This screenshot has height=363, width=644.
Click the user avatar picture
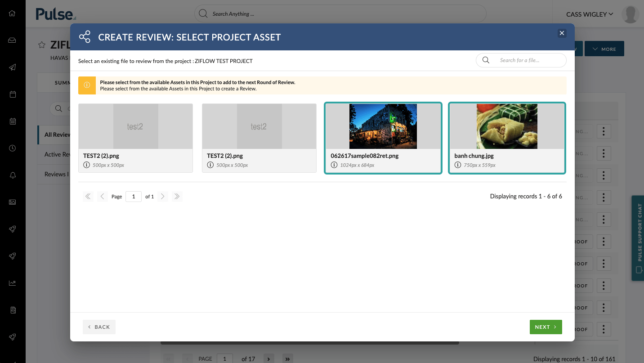[x=631, y=14]
